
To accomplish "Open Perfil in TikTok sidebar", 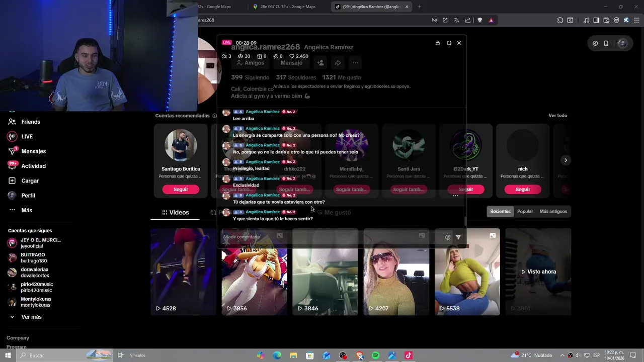I will coord(22,196).
